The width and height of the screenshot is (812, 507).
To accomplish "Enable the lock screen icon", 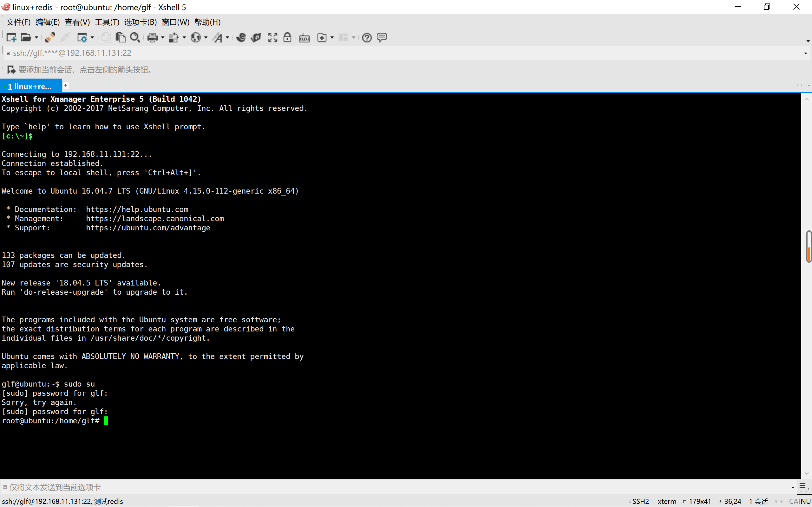I will 288,38.
